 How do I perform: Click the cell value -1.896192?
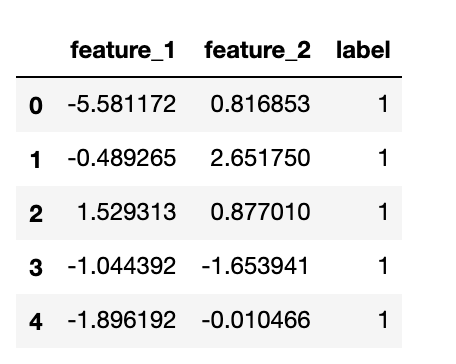[x=122, y=320]
